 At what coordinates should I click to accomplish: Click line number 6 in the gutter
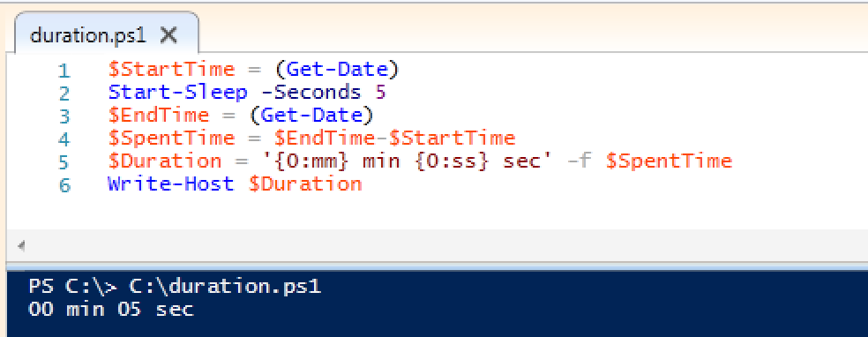64,185
